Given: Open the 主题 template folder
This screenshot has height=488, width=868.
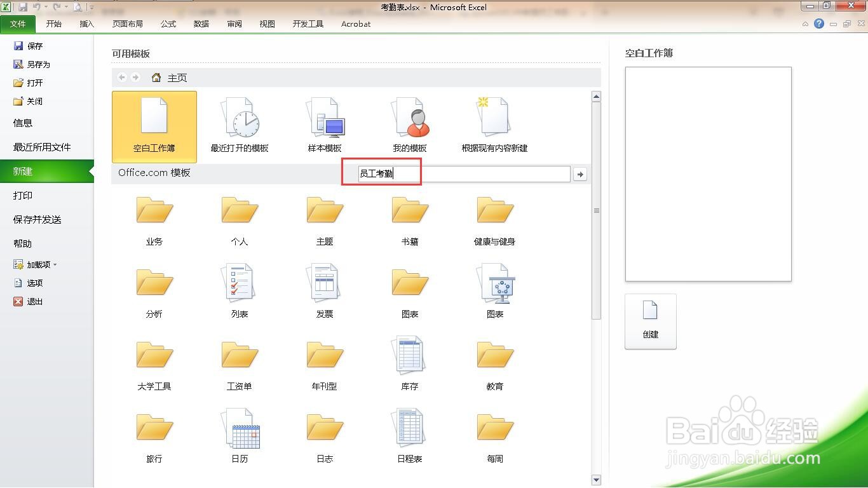Looking at the screenshot, I should point(325,220).
